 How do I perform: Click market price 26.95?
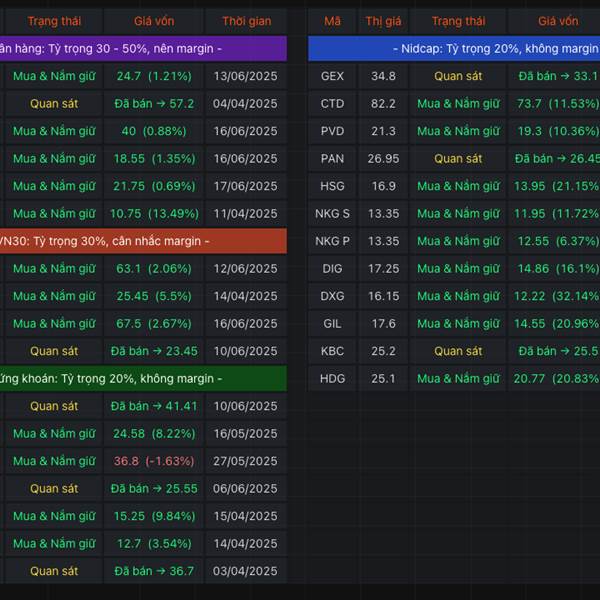click(x=383, y=159)
